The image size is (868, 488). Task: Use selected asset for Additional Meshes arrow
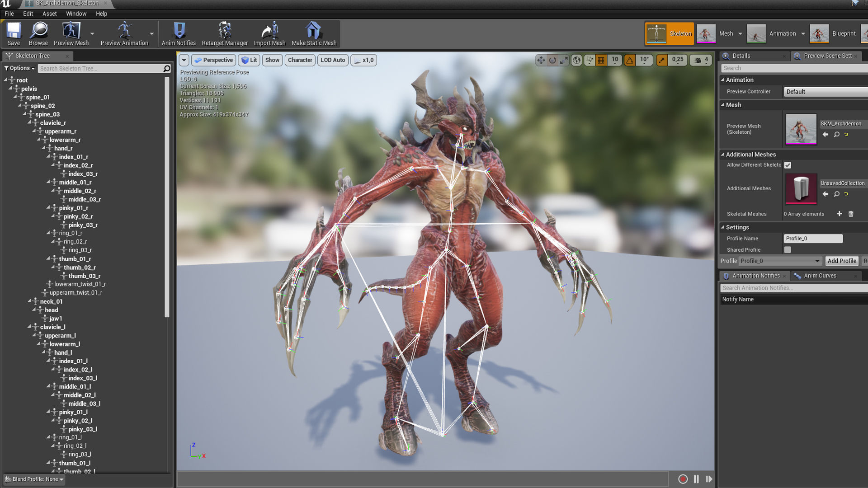pyautogui.click(x=825, y=194)
